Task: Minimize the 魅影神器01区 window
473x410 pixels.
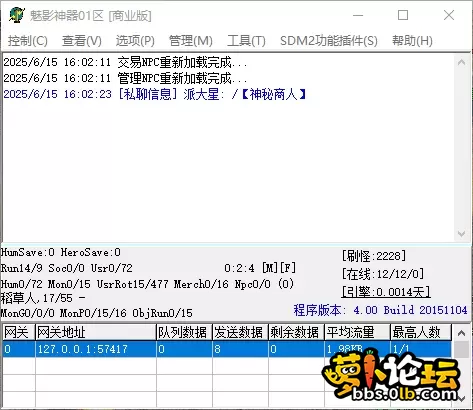Action: pos(358,15)
